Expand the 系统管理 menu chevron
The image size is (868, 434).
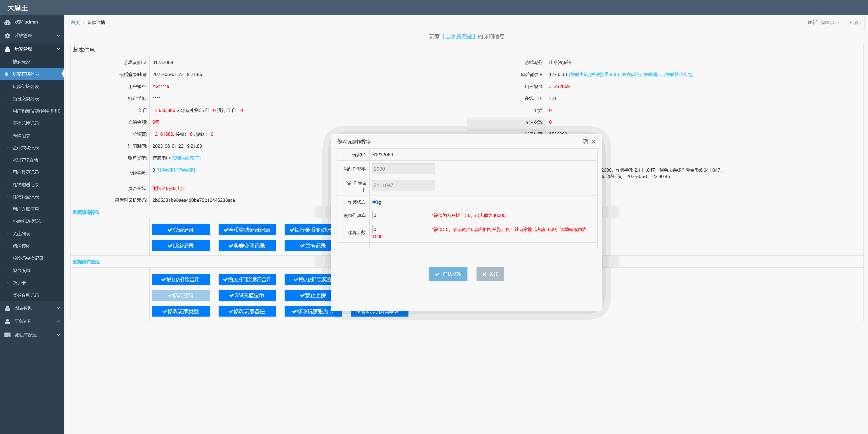click(x=58, y=35)
